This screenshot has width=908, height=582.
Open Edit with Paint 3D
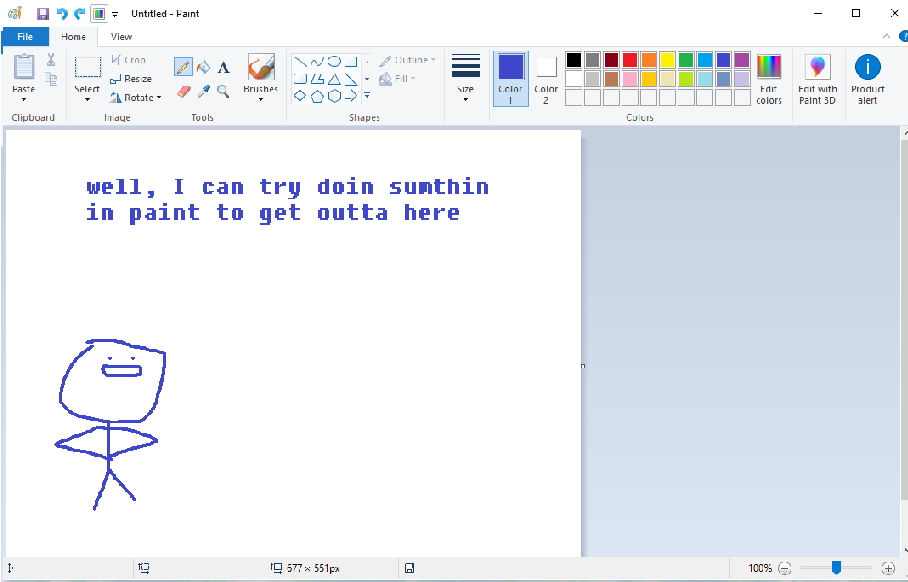point(817,79)
